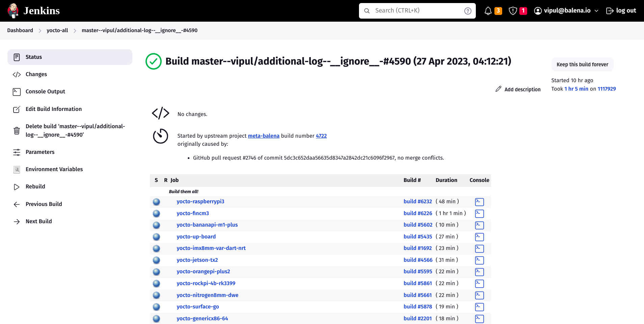644x324 pixels.
Task: Open Dashboard breadcrumb link
Action: pos(20,30)
